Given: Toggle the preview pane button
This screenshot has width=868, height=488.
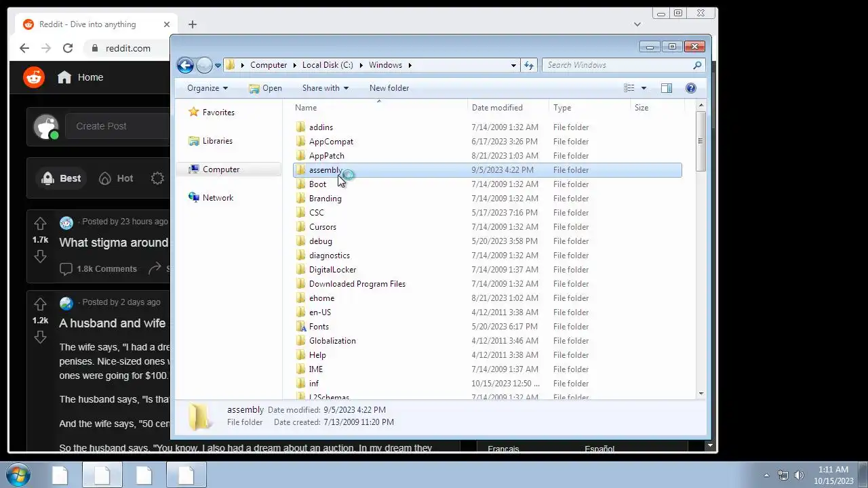Looking at the screenshot, I should (667, 88).
